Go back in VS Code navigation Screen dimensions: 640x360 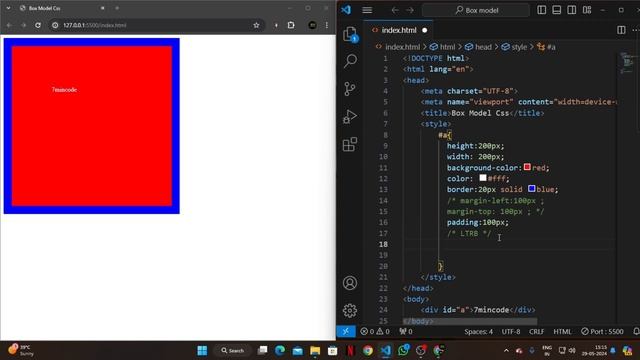click(x=395, y=10)
